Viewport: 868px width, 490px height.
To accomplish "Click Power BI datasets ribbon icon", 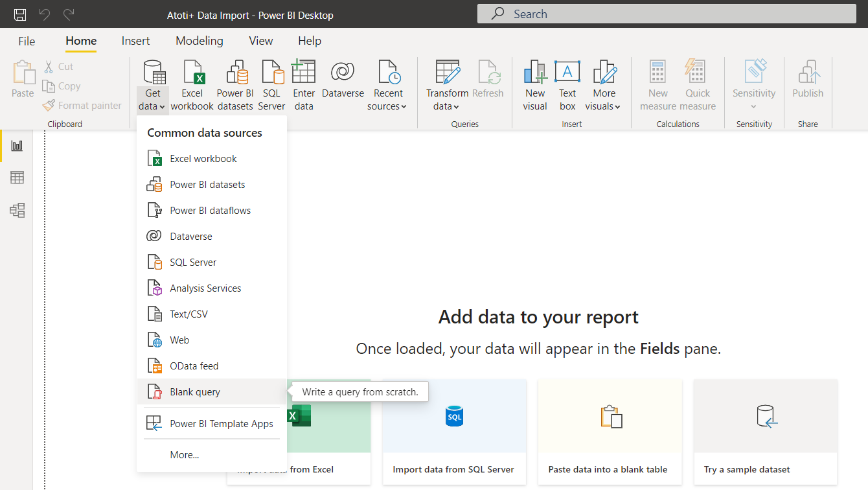I will click(x=235, y=86).
